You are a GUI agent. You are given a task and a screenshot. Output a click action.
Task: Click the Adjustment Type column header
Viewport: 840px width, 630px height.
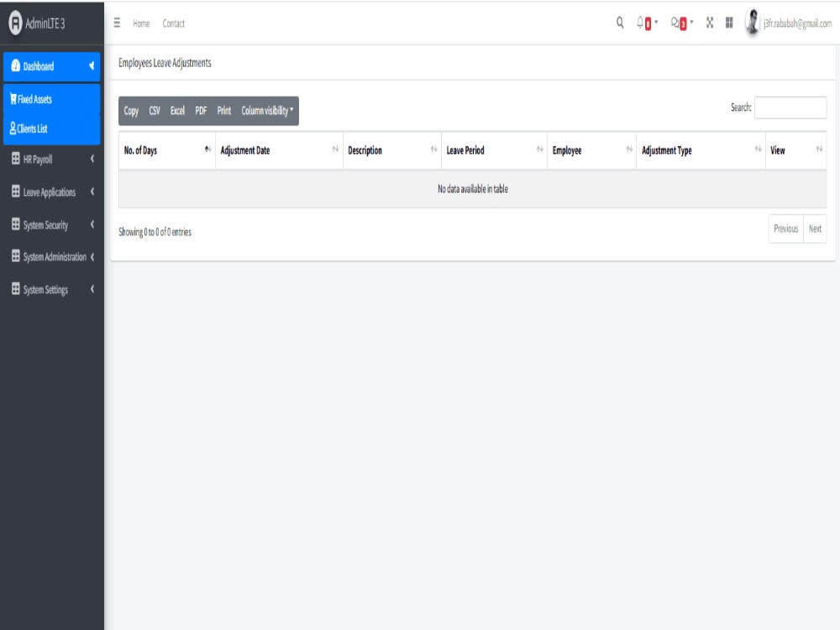701,150
